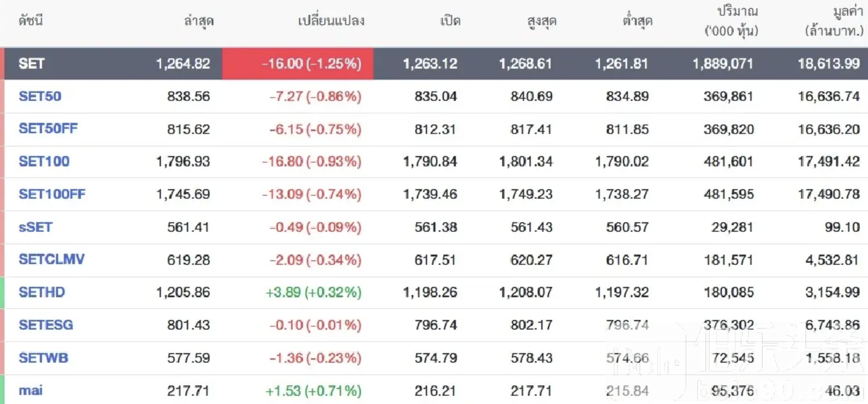Click the ล่าสุด column header
Viewport: 868px width, 404px height.
(x=199, y=21)
